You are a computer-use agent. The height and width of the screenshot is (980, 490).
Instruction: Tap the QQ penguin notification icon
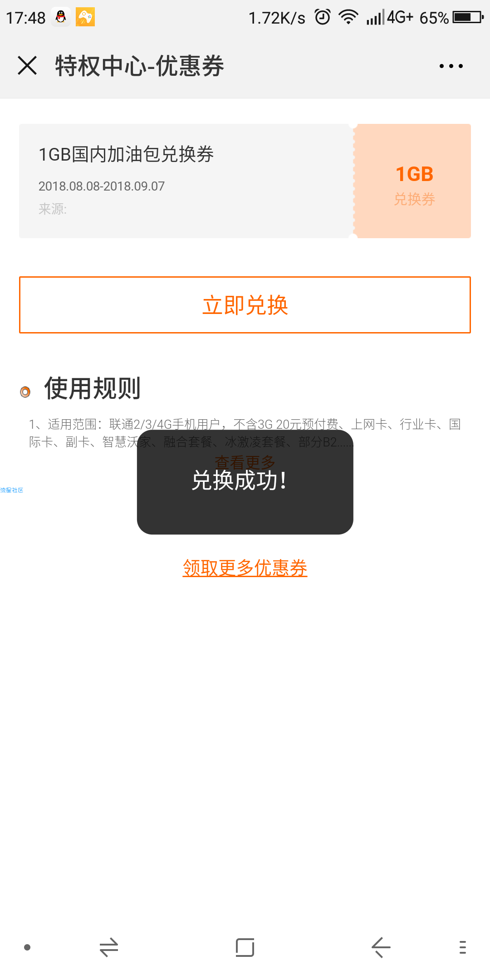pyautogui.click(x=61, y=17)
